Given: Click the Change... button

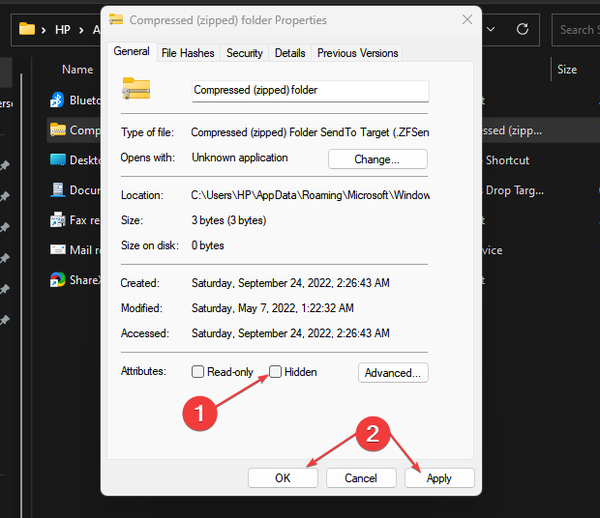Looking at the screenshot, I should (x=377, y=159).
